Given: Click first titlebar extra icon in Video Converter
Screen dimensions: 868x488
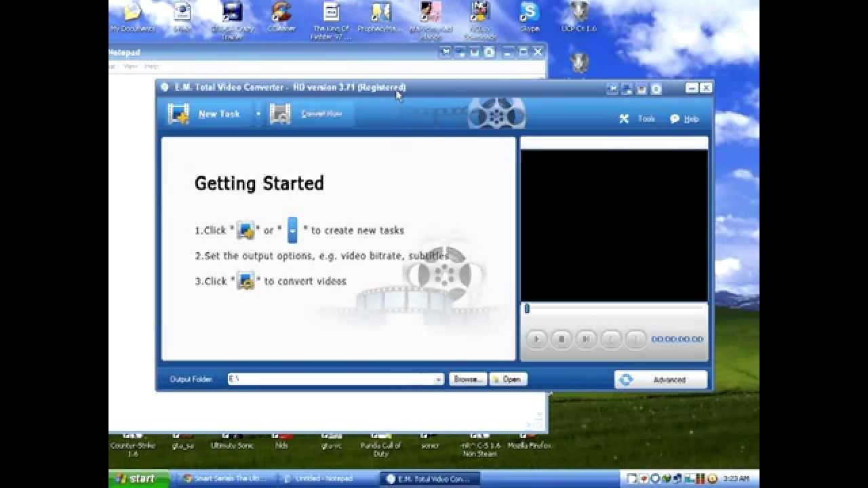Looking at the screenshot, I should coord(612,89).
